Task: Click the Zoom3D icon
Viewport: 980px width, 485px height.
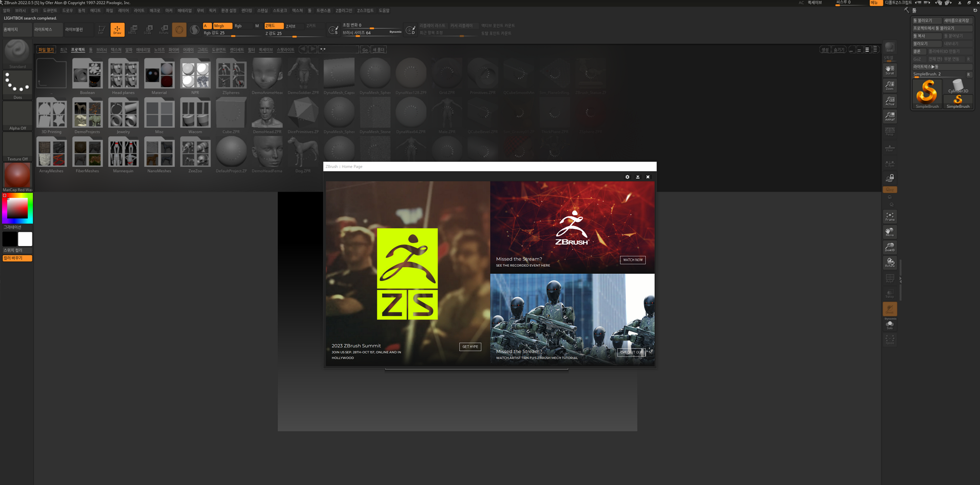Action: point(890,247)
